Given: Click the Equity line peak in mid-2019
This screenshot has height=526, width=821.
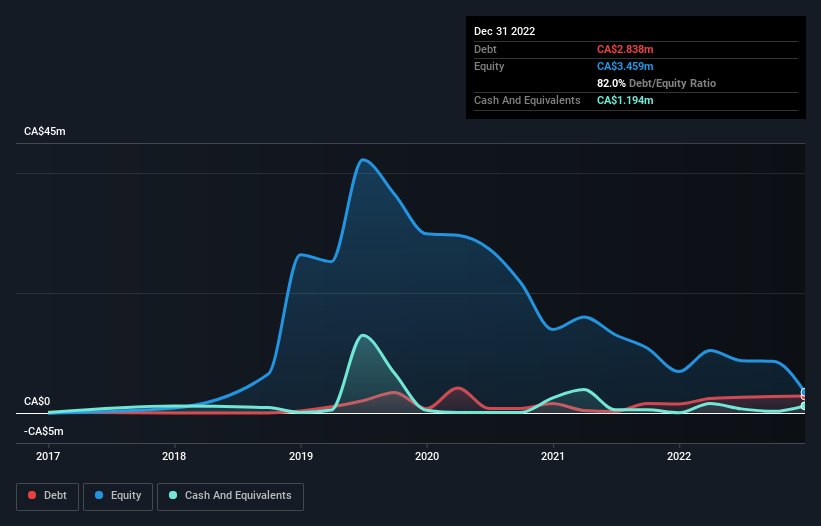Looking at the screenshot, I should pos(363,159).
